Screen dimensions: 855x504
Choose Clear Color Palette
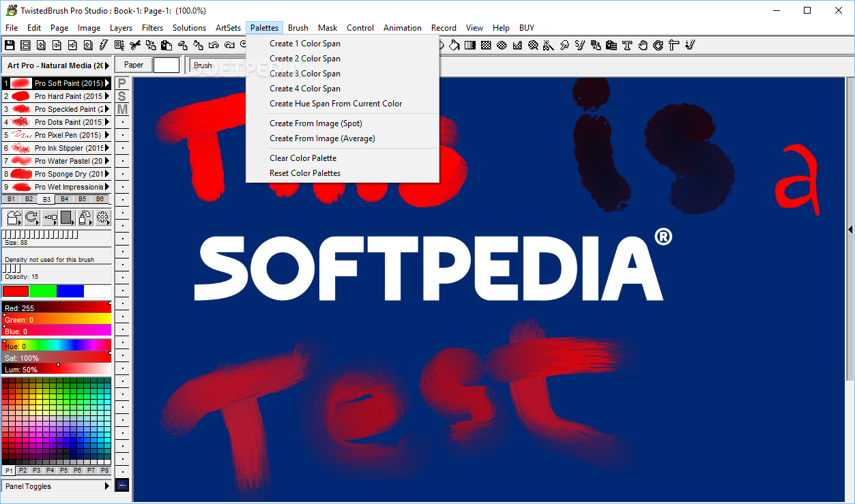(x=343, y=158)
